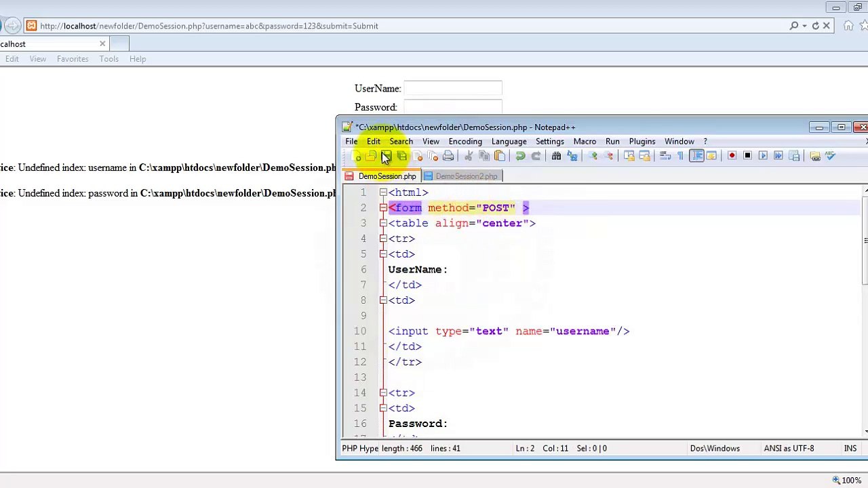
Task: Open the Run menu
Action: click(x=612, y=141)
